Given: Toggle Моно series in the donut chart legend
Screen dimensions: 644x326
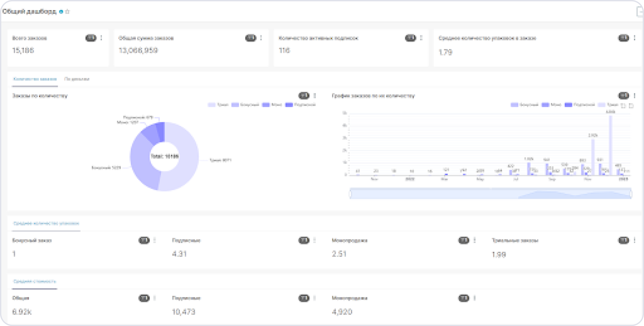Looking at the screenshot, I should (272, 105).
